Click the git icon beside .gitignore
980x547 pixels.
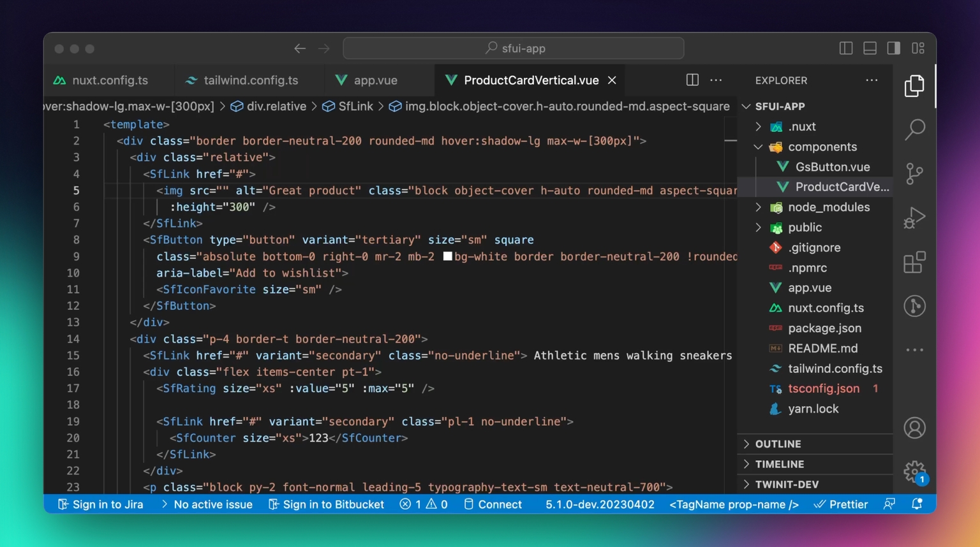click(x=775, y=247)
